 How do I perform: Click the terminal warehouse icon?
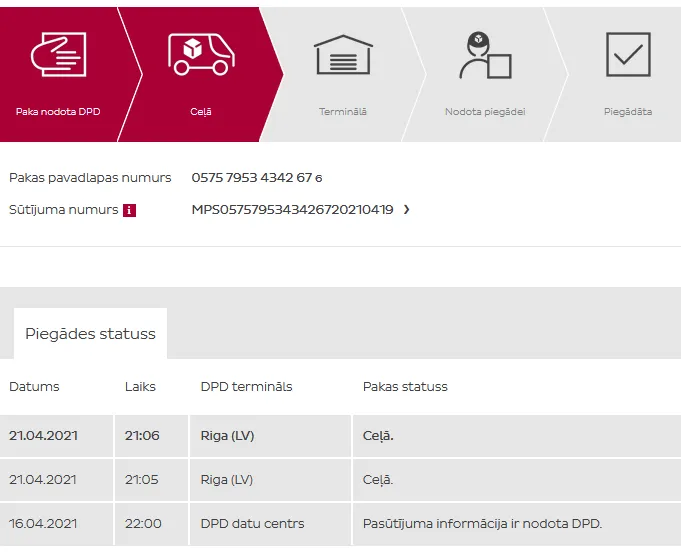(343, 54)
